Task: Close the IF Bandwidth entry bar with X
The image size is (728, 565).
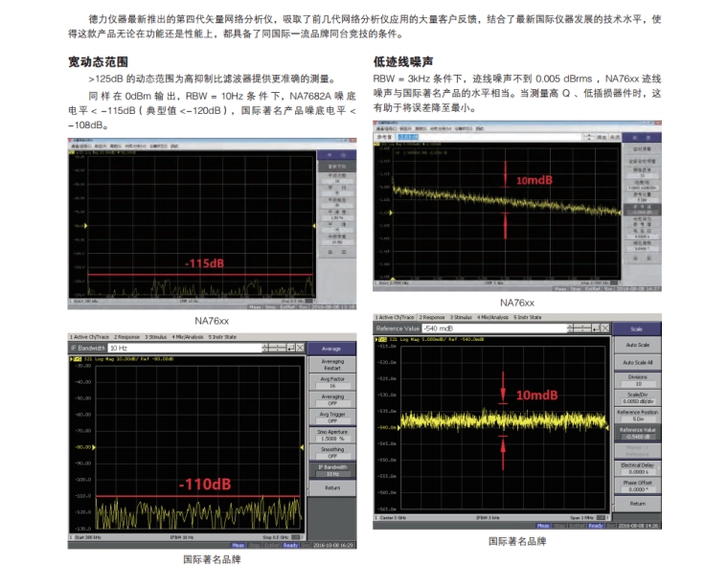Action: pyautogui.click(x=302, y=349)
